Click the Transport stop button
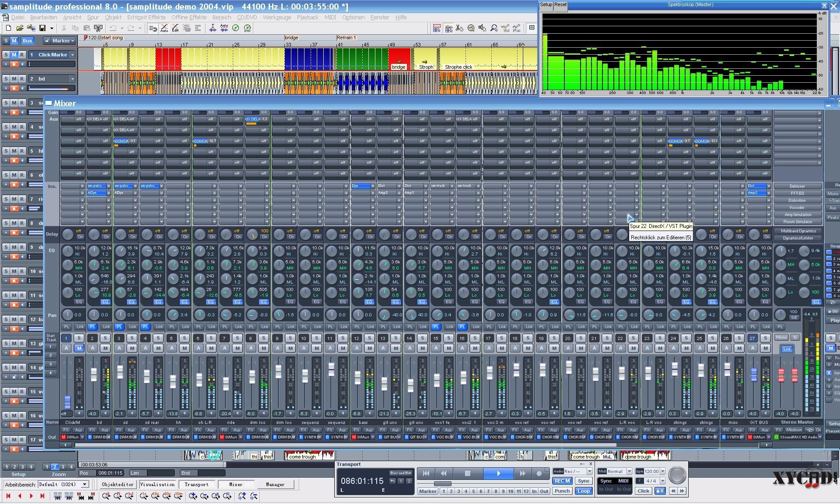Screen dimensions: 840x504 467,473
